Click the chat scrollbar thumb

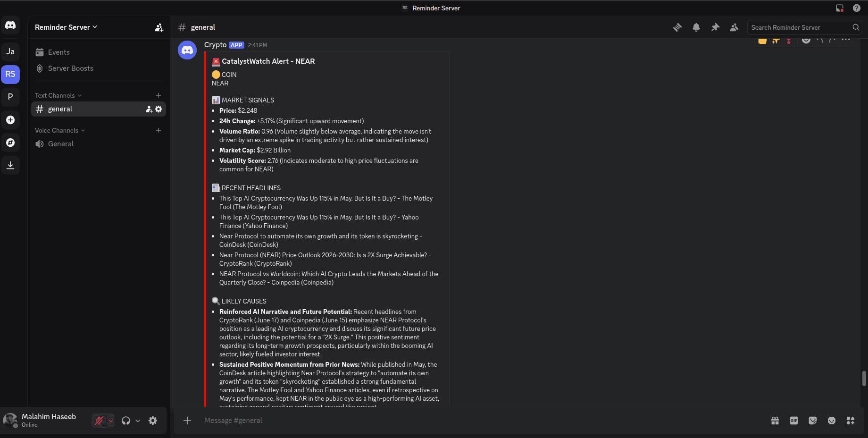(864, 379)
